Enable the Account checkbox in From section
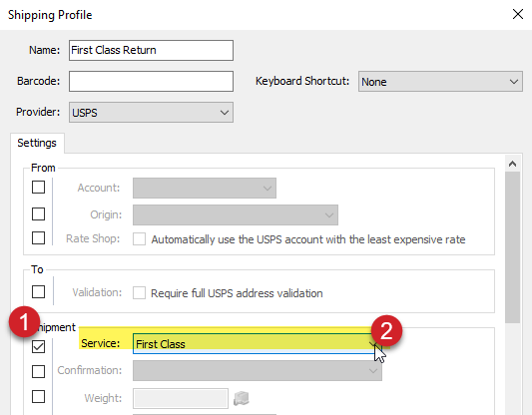The image size is (532, 415). pyautogui.click(x=38, y=187)
